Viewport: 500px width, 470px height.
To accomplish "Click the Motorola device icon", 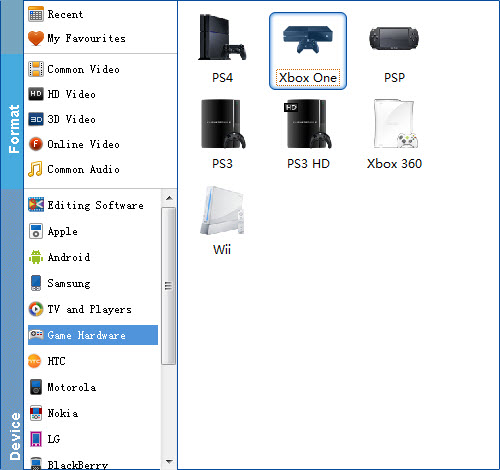I will tap(36, 387).
